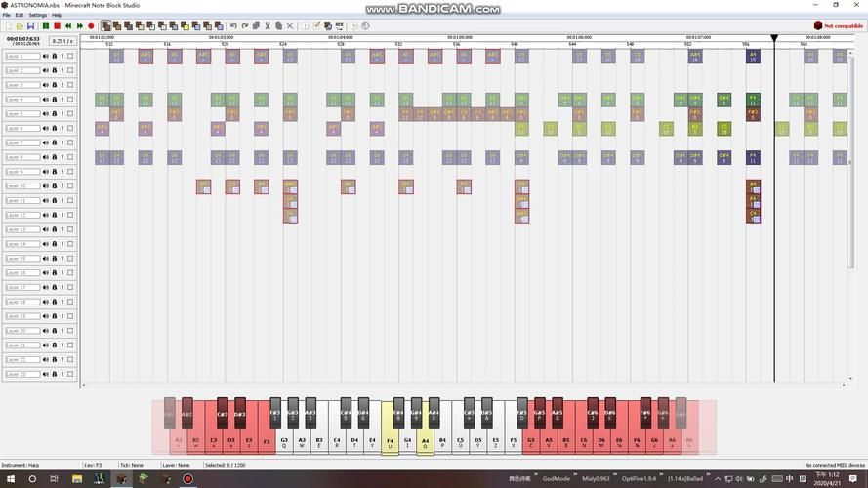The image size is (868, 488).
Task: Open a song file with the folder icon
Action: pos(20,26)
